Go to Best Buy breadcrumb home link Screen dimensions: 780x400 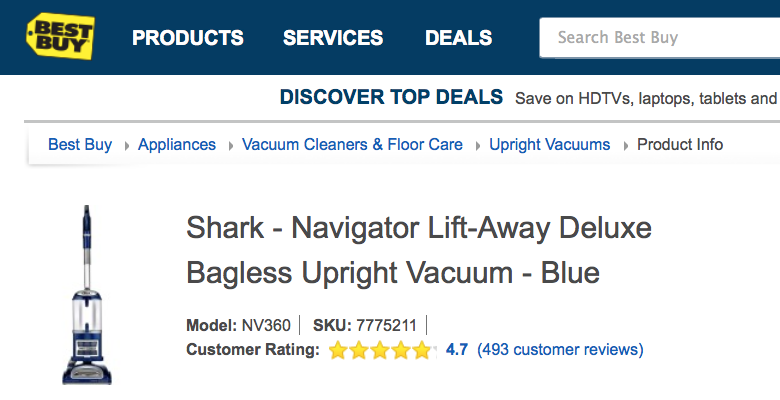[x=80, y=144]
